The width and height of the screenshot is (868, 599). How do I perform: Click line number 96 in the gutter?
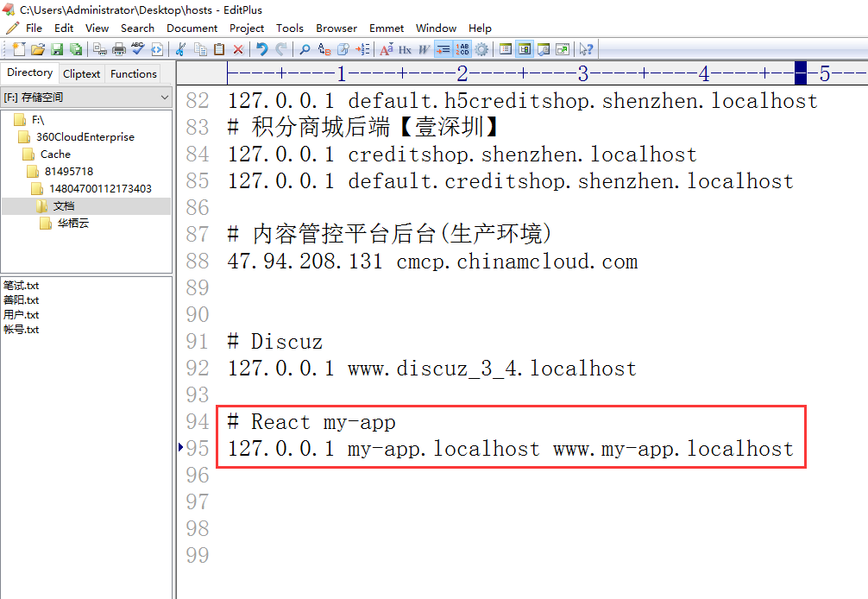click(x=198, y=475)
